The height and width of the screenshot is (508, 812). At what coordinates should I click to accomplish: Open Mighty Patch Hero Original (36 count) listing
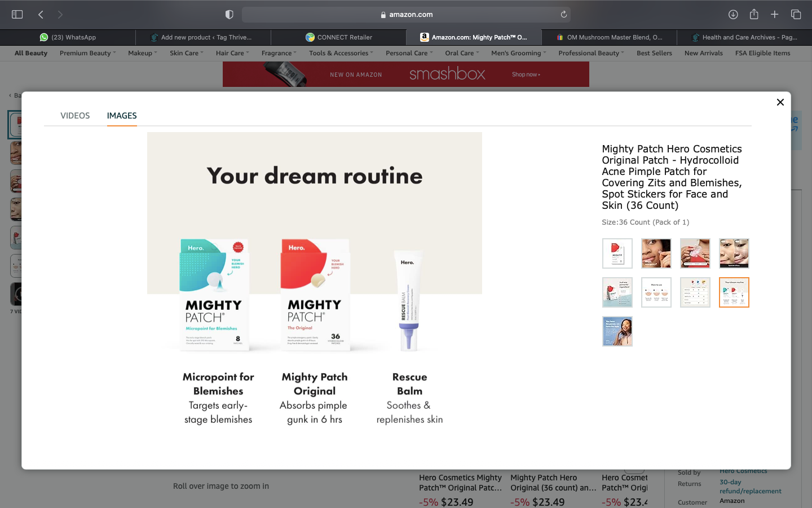553,483
